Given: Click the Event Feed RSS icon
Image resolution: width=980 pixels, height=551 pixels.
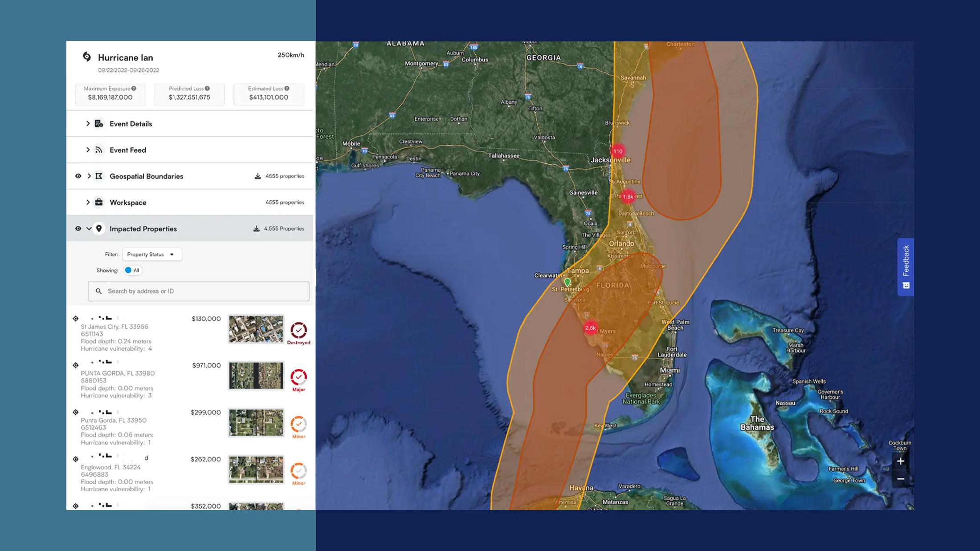Looking at the screenshot, I should pos(99,150).
